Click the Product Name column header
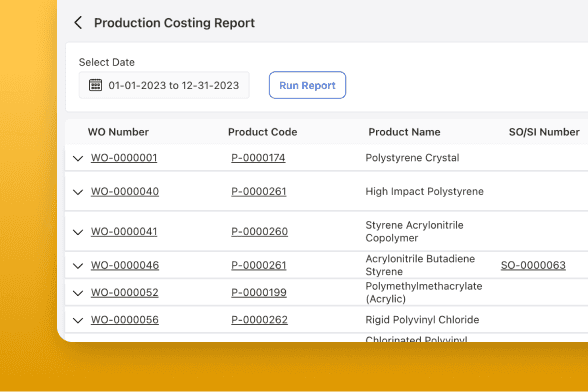The width and height of the screenshot is (588, 392). tap(404, 132)
